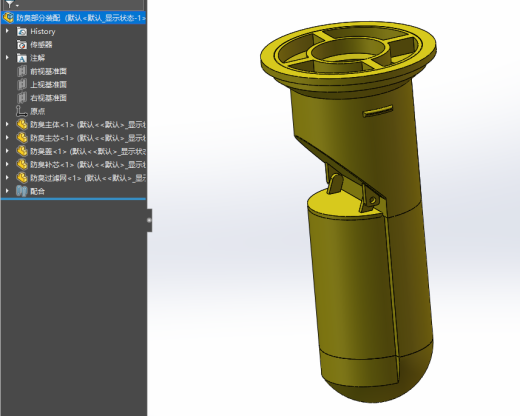Select the 上视基准面 top plane icon

[x=22, y=84]
